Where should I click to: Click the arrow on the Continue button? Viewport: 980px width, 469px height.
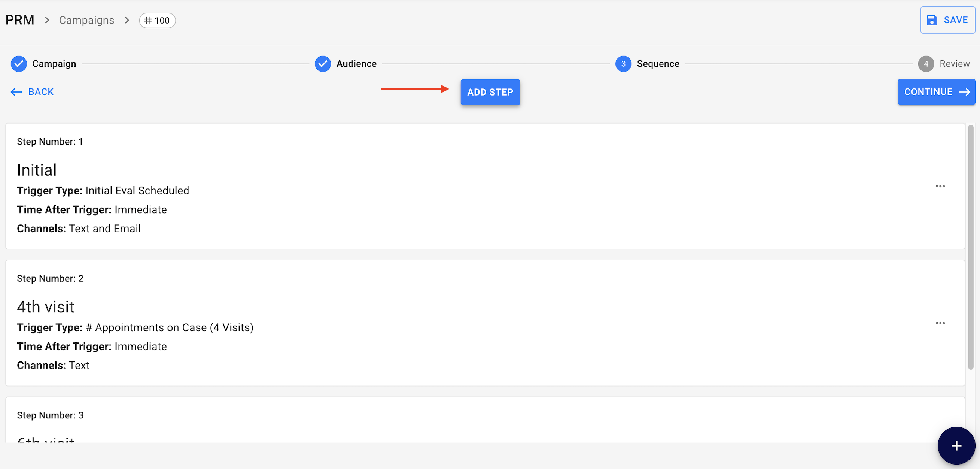pos(964,92)
